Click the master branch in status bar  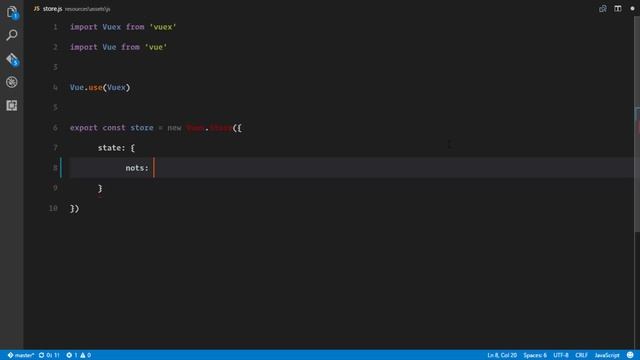tap(21, 355)
